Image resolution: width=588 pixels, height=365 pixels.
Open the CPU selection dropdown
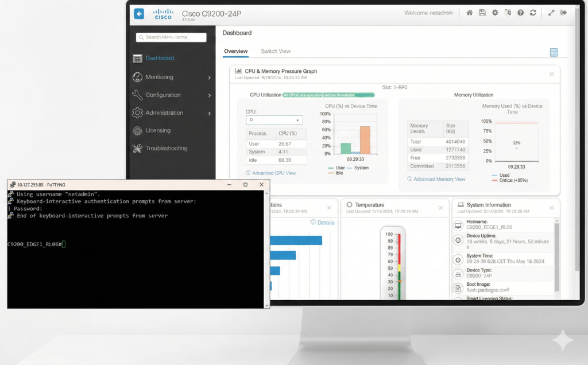click(x=274, y=121)
